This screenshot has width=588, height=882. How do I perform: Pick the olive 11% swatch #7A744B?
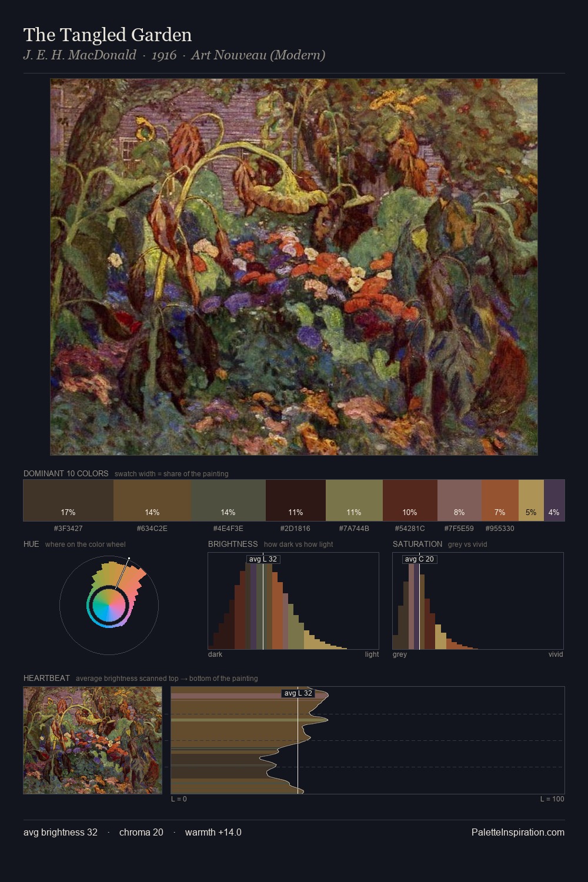click(354, 500)
